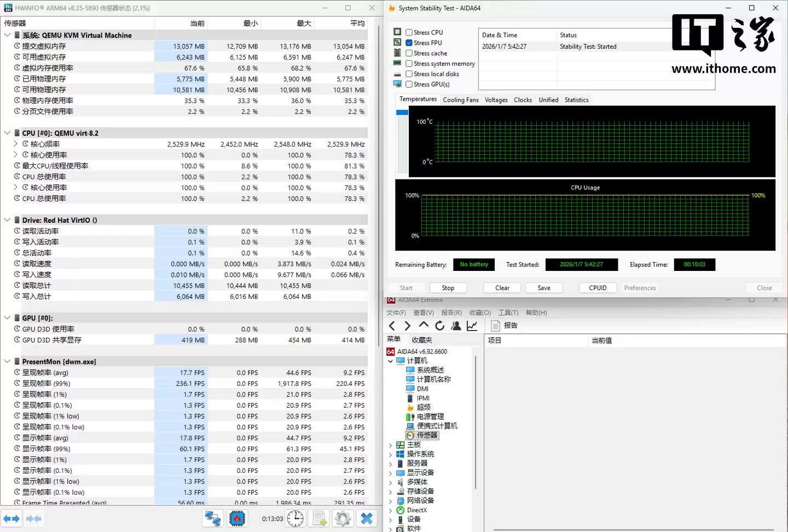Click the CPUID button
The image size is (788, 532).
point(598,288)
